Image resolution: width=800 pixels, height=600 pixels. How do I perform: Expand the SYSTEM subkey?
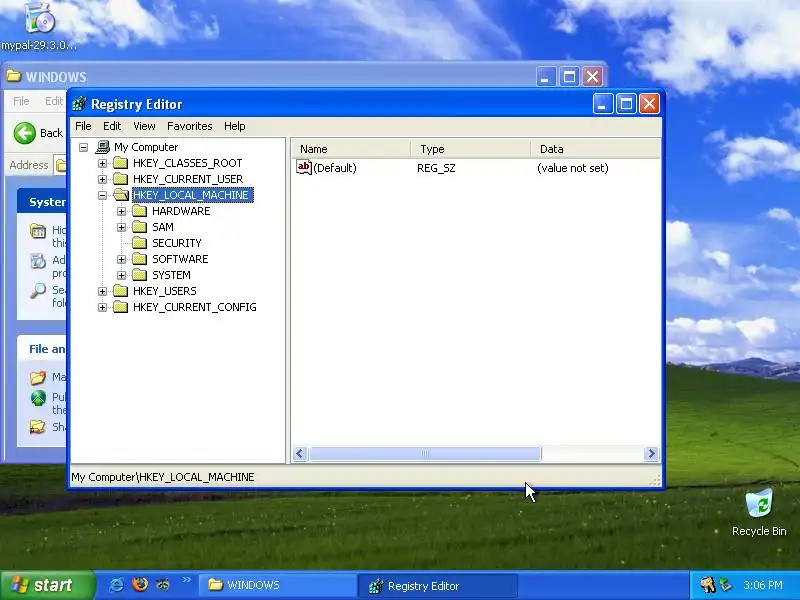(x=121, y=275)
